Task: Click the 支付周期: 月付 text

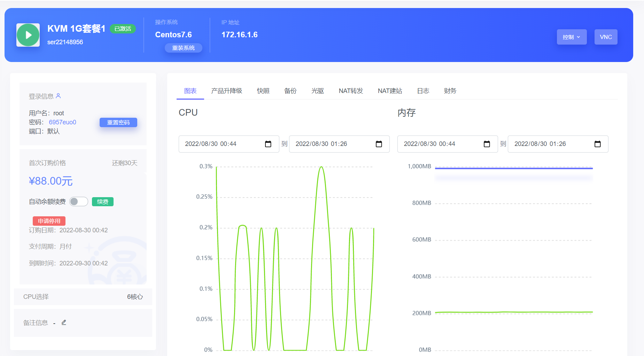Action: click(50, 247)
